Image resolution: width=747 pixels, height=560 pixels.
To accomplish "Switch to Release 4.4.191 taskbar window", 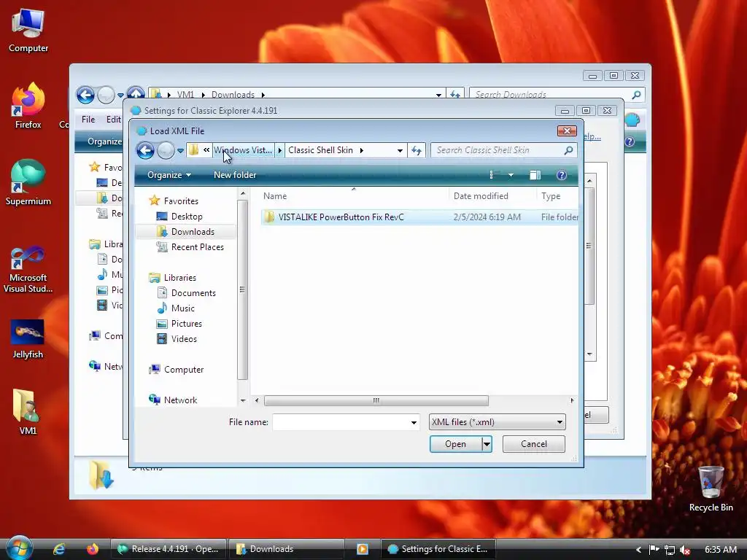I will pyautogui.click(x=169, y=549).
